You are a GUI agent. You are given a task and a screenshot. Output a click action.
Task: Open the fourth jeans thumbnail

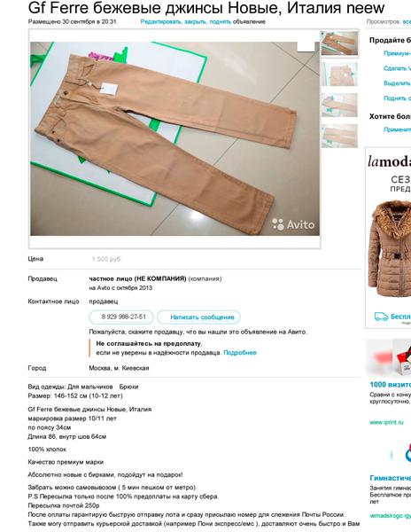pyautogui.click(x=339, y=136)
